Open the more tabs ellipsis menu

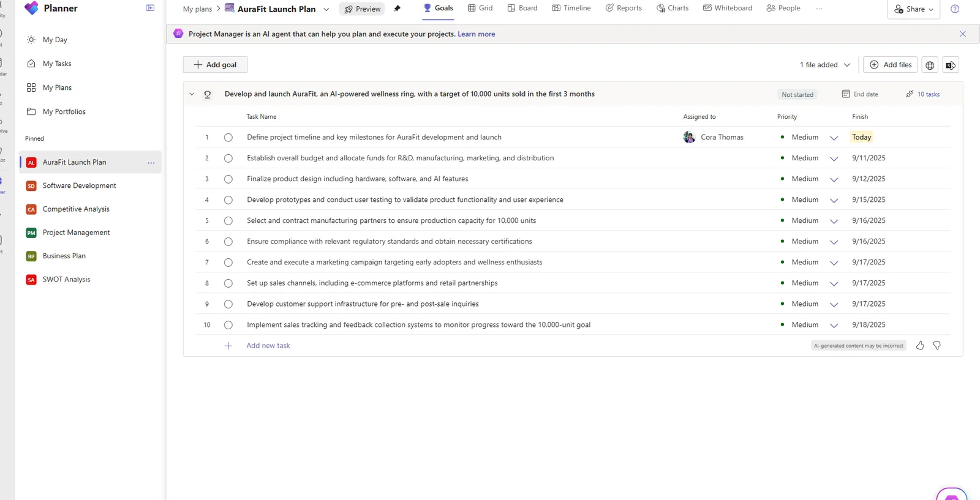click(x=819, y=9)
